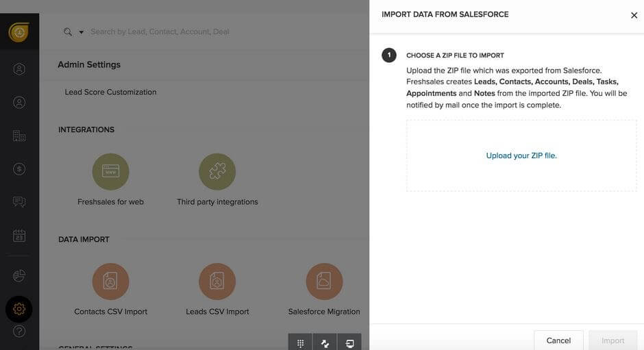Click the CHOOSE A ZIP FILE TO IMPORT heading

[x=455, y=55]
